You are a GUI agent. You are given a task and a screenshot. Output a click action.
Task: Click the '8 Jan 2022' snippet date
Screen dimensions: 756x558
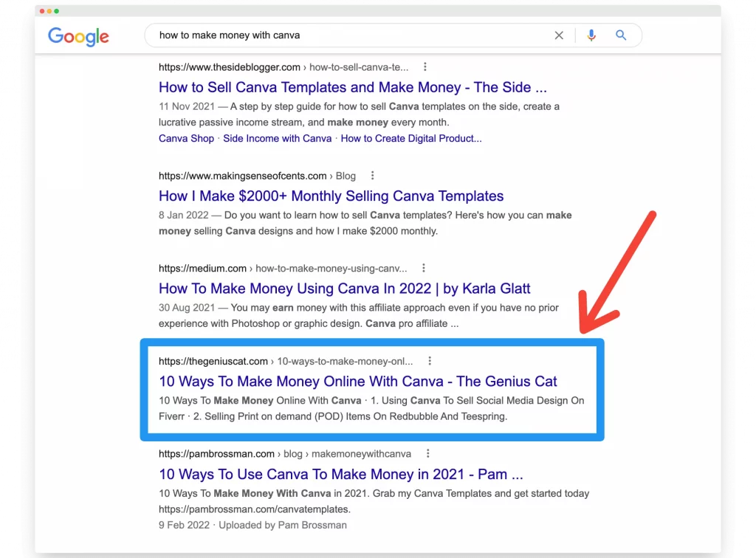coord(184,216)
